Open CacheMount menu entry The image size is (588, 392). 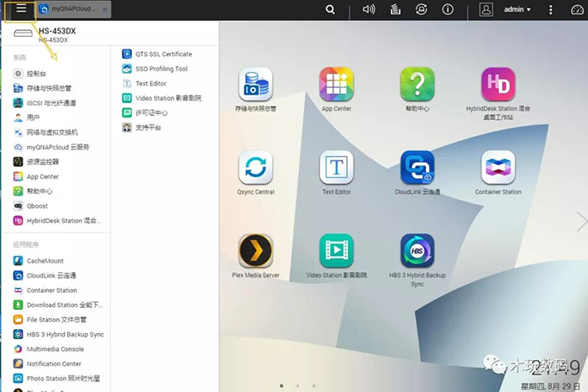click(x=39, y=260)
